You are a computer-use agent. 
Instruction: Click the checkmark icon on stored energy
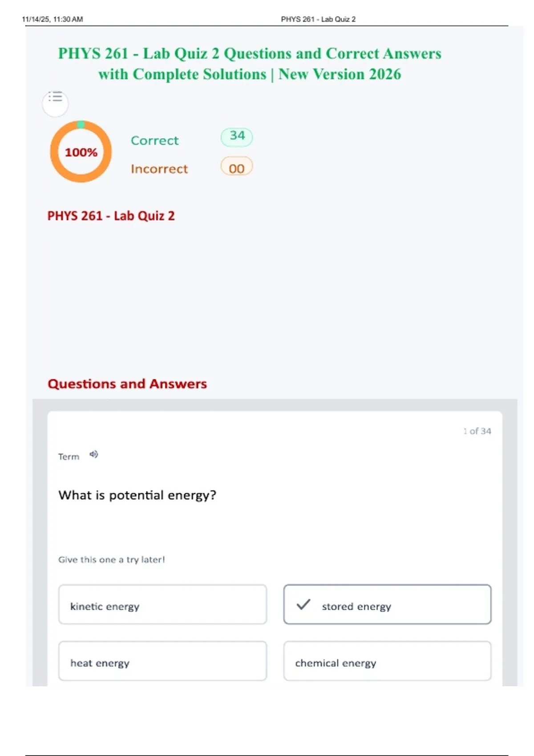[303, 605]
